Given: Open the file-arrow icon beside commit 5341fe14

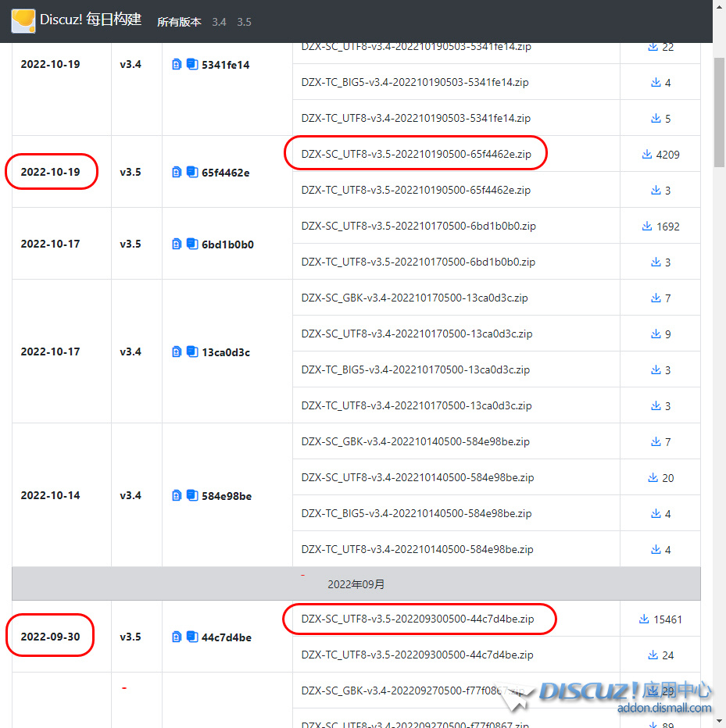Looking at the screenshot, I should [177, 64].
